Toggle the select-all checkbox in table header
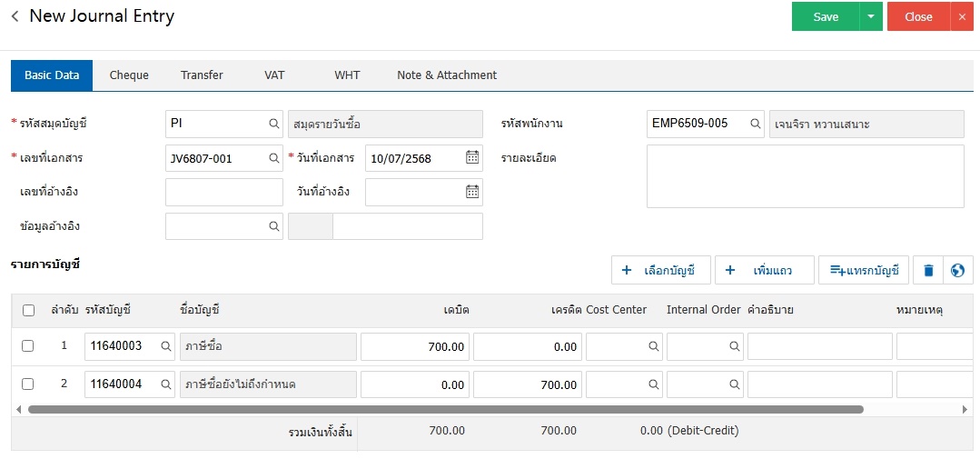 [x=28, y=310]
